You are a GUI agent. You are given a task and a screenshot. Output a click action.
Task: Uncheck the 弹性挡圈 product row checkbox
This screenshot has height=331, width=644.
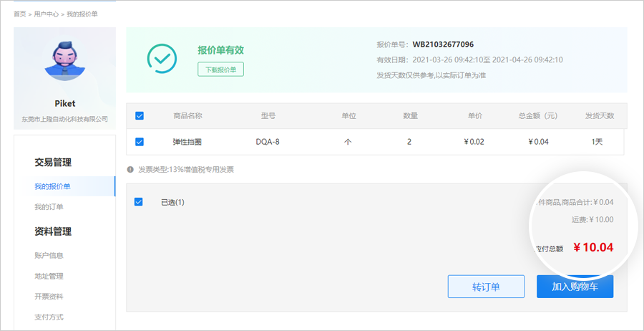140,142
